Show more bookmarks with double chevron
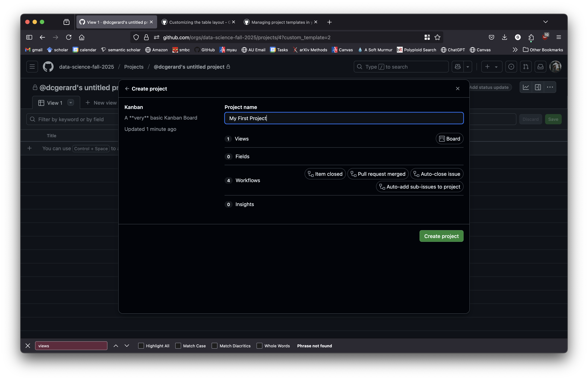The image size is (588, 380). pos(515,50)
